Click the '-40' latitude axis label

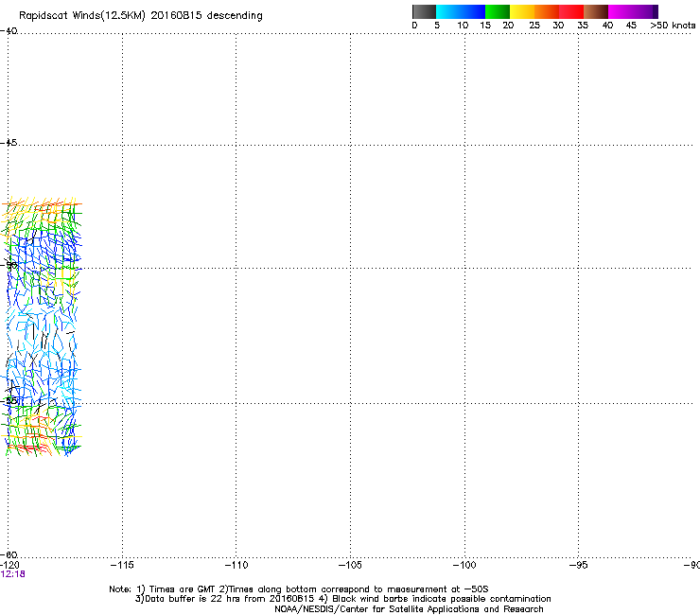tap(9, 31)
